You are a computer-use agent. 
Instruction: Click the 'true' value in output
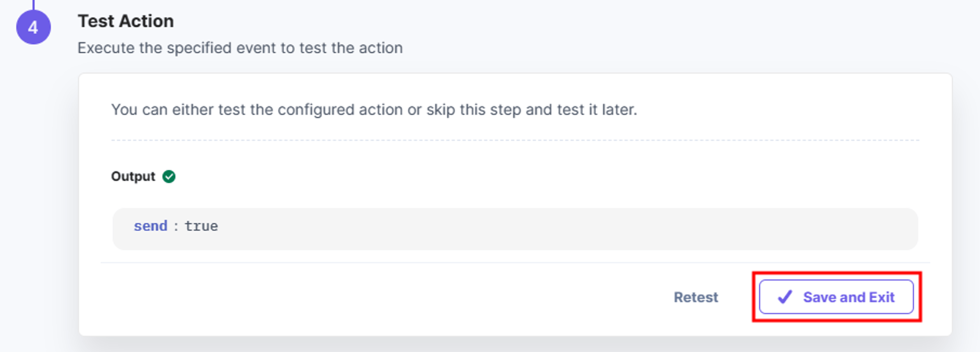click(x=201, y=226)
